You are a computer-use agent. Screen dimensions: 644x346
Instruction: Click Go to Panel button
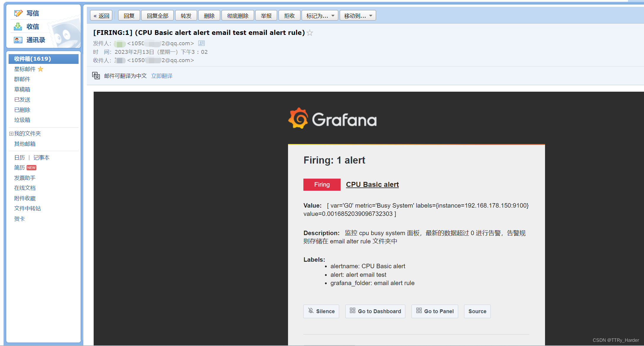coord(435,311)
